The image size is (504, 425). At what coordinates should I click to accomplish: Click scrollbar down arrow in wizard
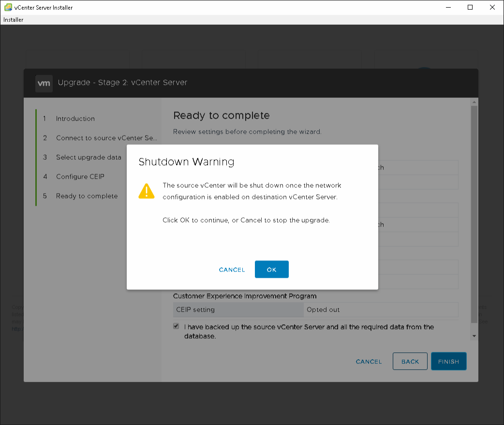coord(474,335)
